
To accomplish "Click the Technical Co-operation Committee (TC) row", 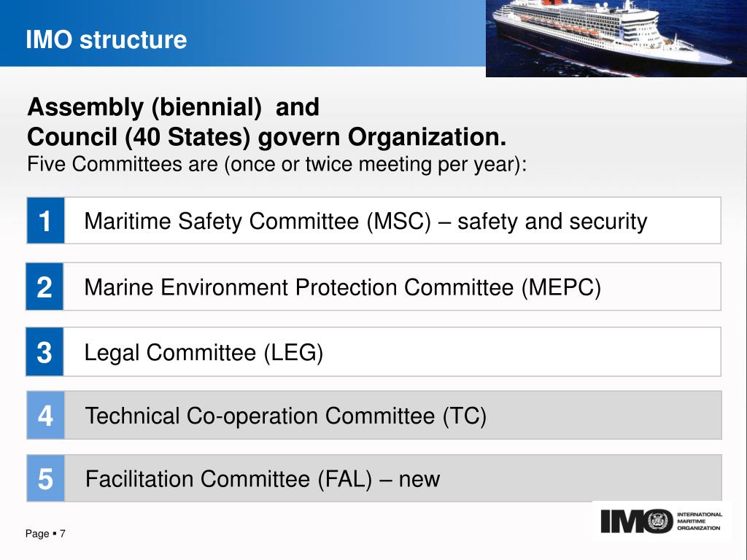I will pos(374,415).
